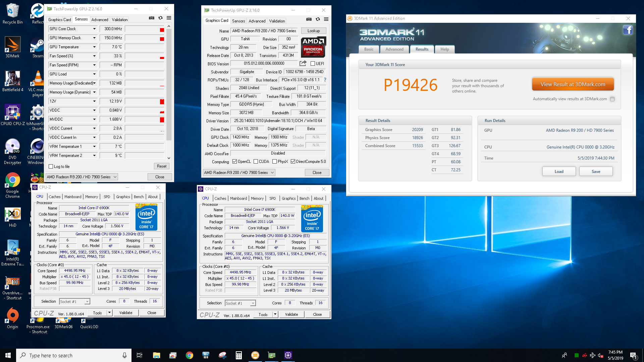Viewport: 644px width, 362px height.
Task: Click the GPU-Z Sensors vertical scrollbar thumb
Action: (x=169, y=85)
